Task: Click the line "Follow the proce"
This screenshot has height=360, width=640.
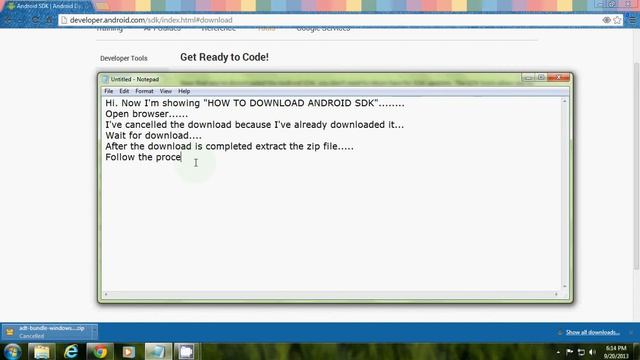Action: 143,157
